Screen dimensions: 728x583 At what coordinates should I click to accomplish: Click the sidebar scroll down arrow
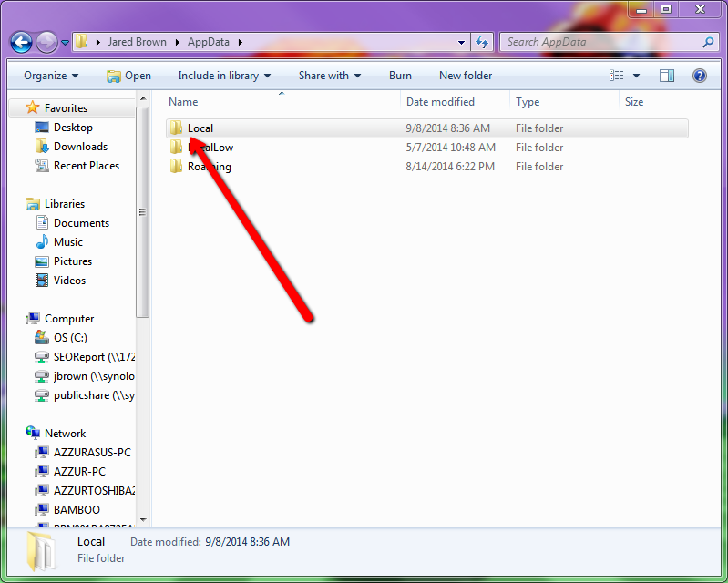click(x=143, y=520)
